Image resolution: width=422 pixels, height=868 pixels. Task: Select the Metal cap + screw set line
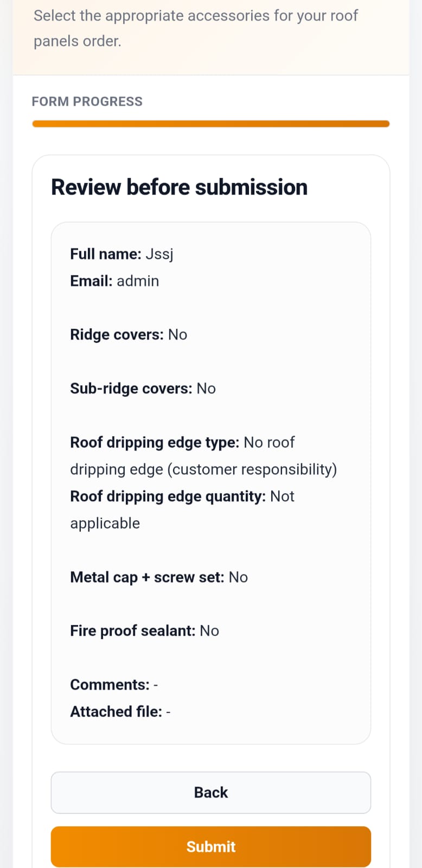(159, 577)
